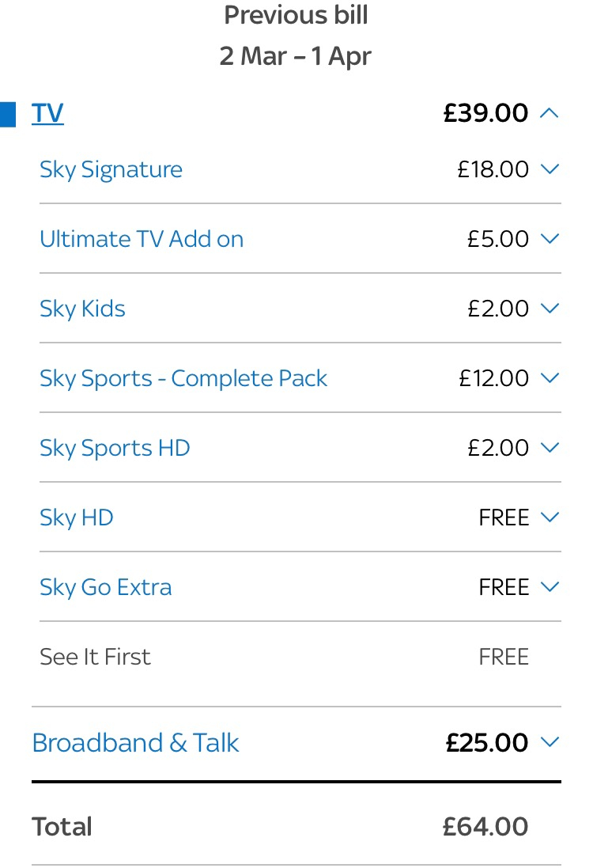
Task: Expand Ultimate TV Add on chevron
Action: (x=550, y=239)
